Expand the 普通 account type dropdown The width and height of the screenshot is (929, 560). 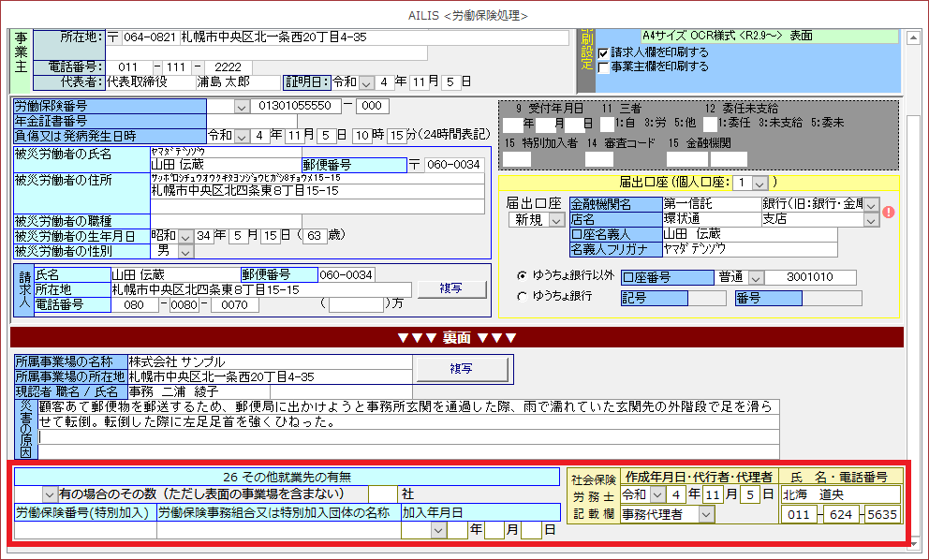click(x=757, y=277)
